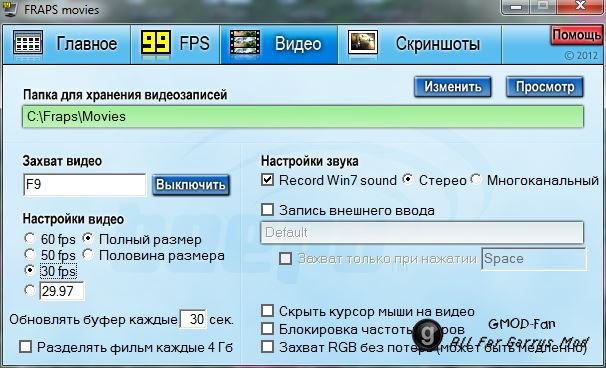Open the Default input device dropdown
This screenshot has width=606, height=368.
point(422,232)
